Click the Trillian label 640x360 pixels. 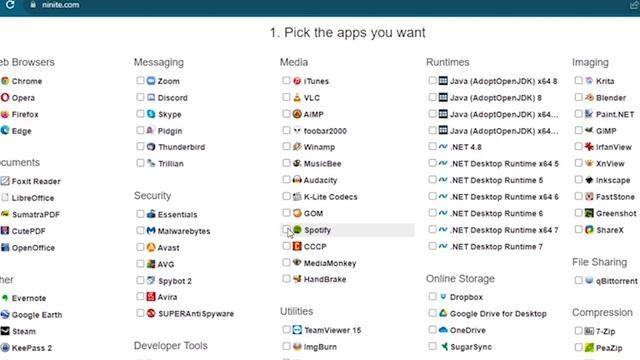click(x=171, y=164)
